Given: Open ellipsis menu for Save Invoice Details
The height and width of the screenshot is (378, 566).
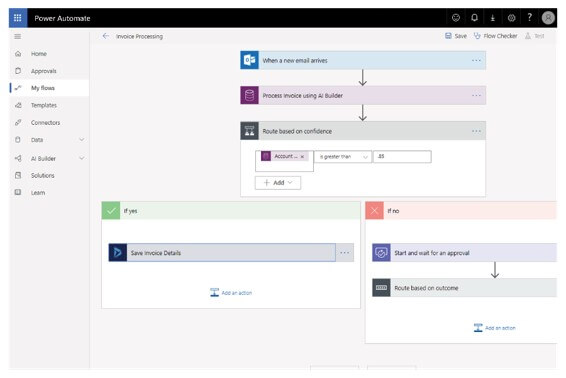Looking at the screenshot, I should pyautogui.click(x=345, y=253).
